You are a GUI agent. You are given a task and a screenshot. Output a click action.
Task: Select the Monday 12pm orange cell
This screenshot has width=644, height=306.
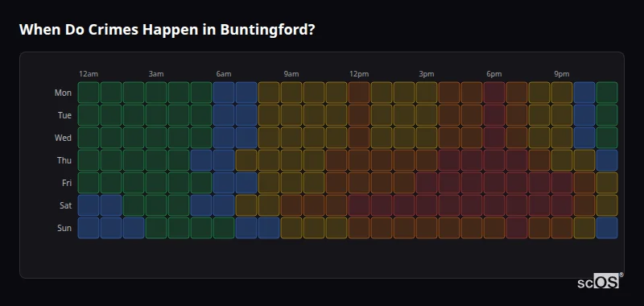tap(359, 93)
